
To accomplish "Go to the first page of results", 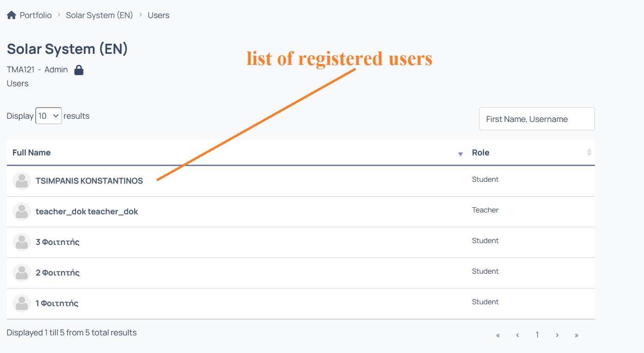I will pos(498,335).
